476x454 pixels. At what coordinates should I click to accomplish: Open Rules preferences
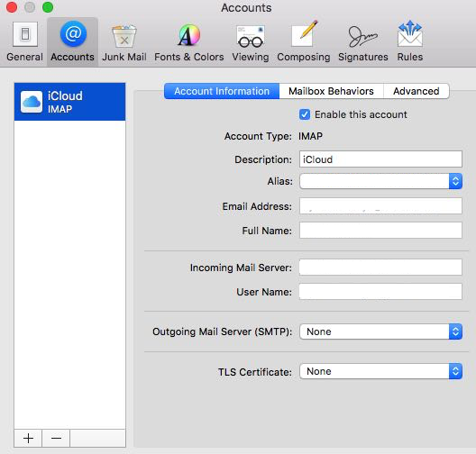(410, 41)
